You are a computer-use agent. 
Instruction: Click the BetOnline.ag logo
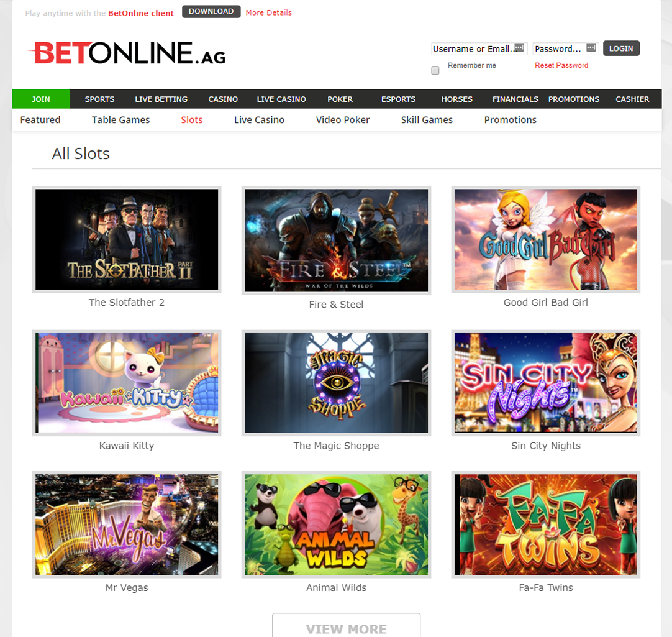pos(127,53)
